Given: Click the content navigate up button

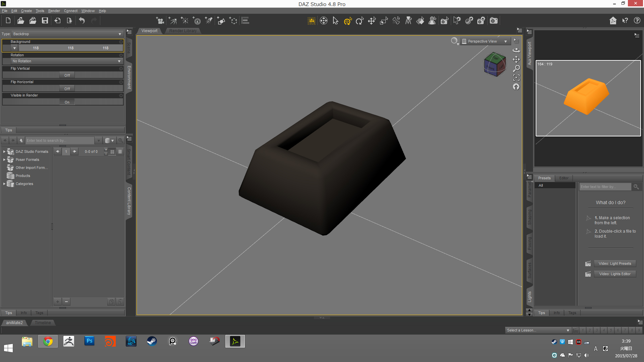Looking at the screenshot, I should pos(21,140).
